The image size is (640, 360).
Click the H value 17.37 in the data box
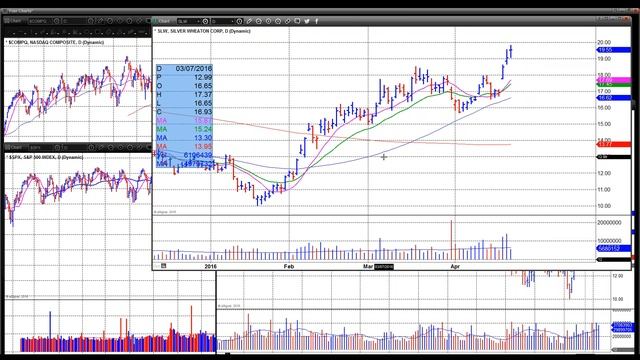pos(203,94)
